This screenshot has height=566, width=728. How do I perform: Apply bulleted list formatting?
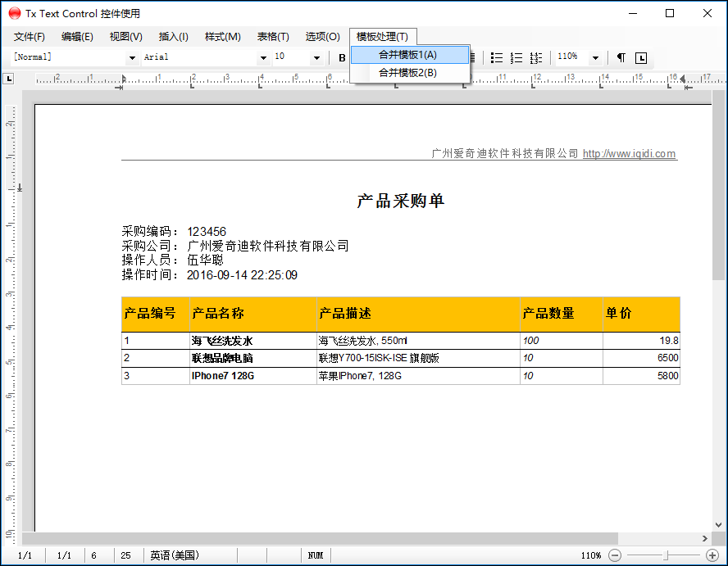coord(497,58)
